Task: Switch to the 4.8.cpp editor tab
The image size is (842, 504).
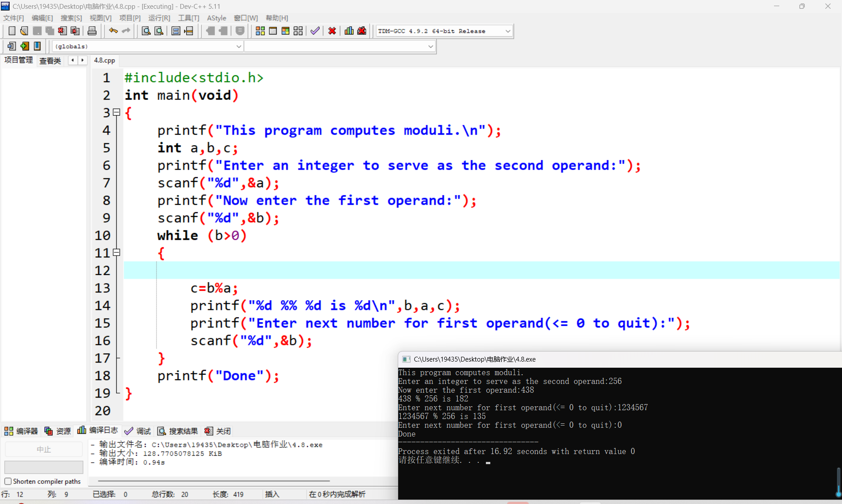Action: pyautogui.click(x=104, y=60)
